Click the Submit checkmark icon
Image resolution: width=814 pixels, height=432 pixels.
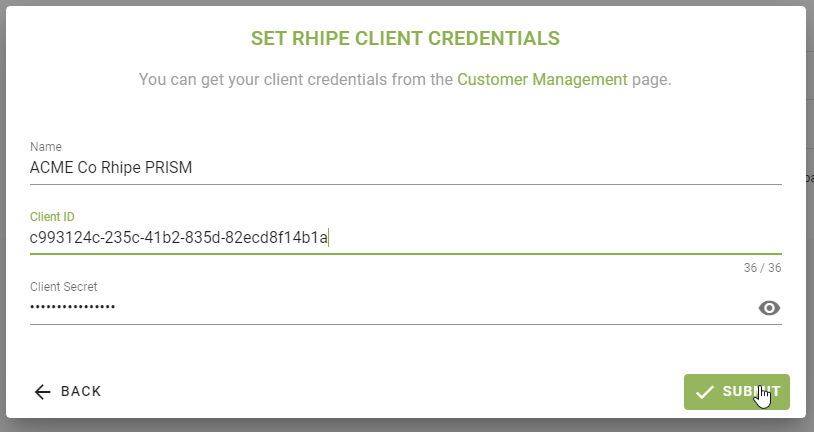(705, 391)
